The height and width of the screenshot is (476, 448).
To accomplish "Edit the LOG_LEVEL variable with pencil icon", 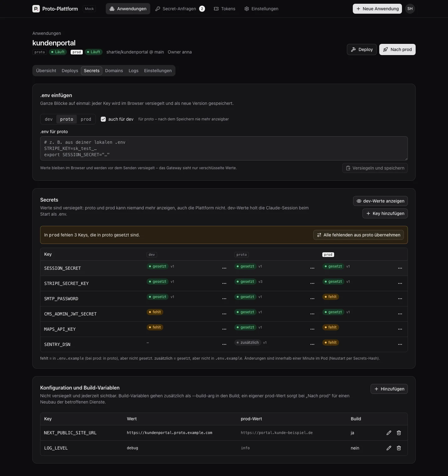I will [x=389, y=448].
